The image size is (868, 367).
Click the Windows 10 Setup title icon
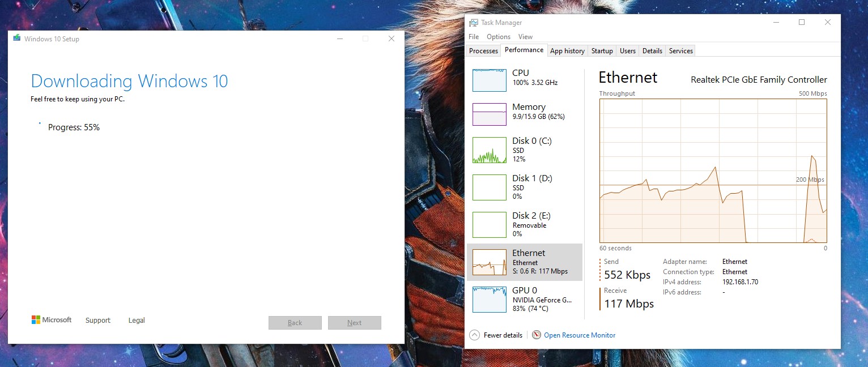pos(17,39)
